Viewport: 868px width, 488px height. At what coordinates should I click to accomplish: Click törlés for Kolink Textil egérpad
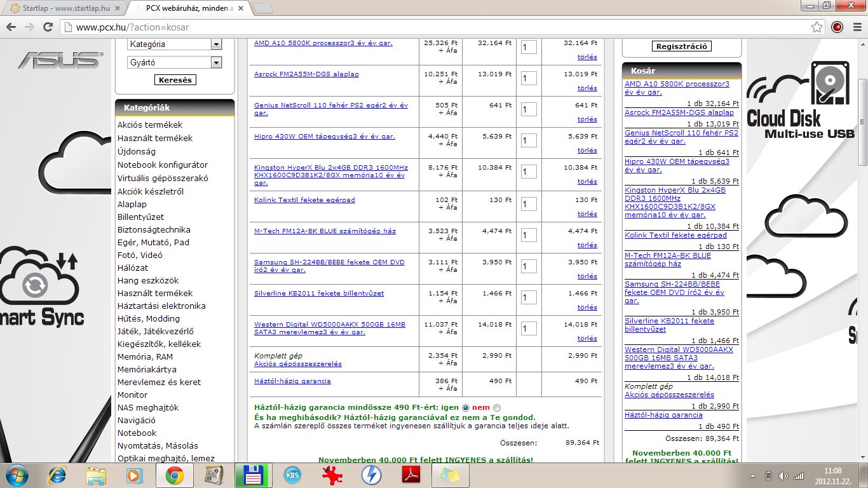coord(587,214)
